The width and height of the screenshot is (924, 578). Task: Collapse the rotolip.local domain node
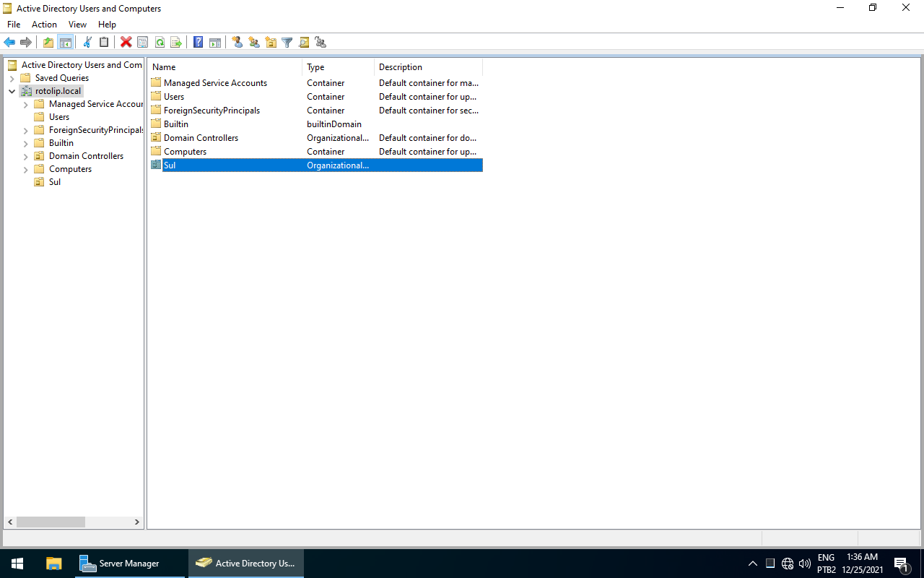click(12, 91)
